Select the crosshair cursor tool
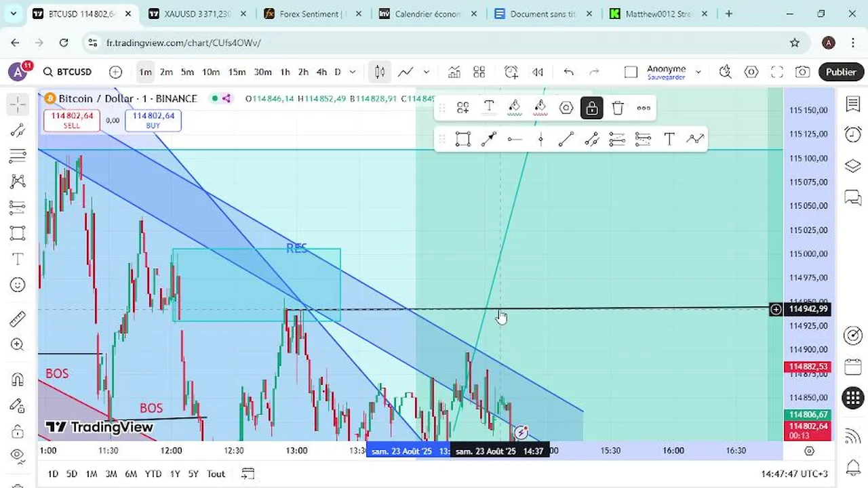 click(18, 104)
